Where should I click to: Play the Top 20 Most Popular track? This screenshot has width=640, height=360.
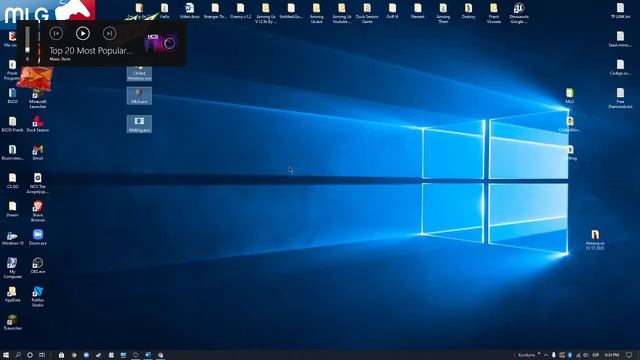click(83, 33)
